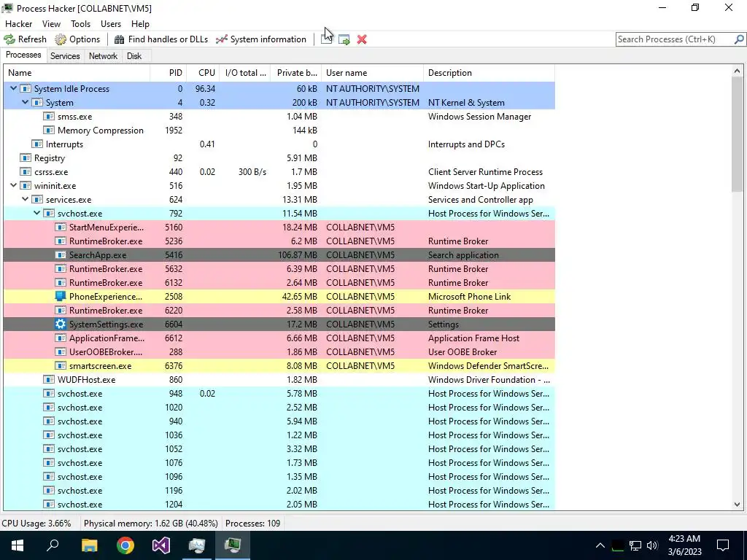
Task: Launch Google Chrome from taskbar
Action: pyautogui.click(x=125, y=545)
